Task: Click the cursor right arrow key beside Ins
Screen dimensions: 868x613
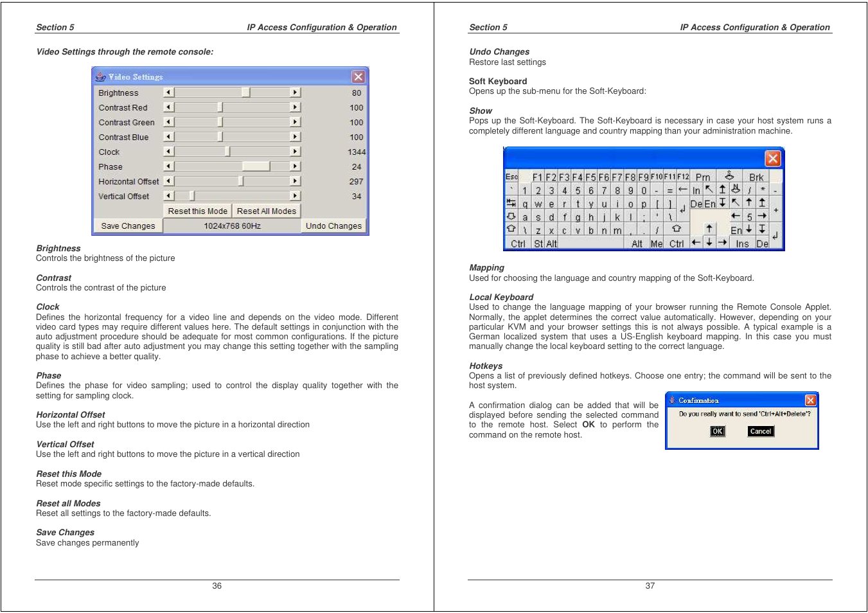Action: 723,242
